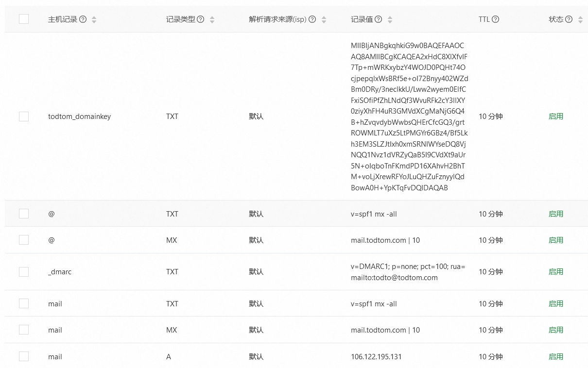
Task: Click help icon beside 记录值 header
Action: pos(378,19)
